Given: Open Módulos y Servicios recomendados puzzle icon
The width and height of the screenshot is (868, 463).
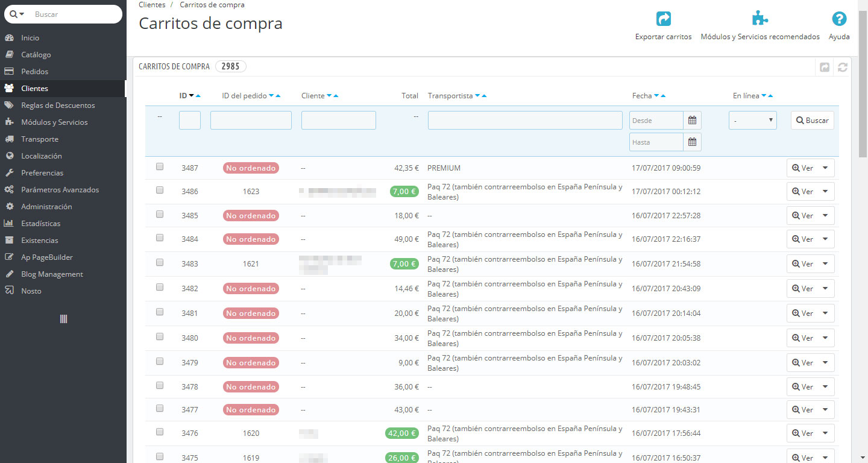Looking at the screenshot, I should coord(760,18).
